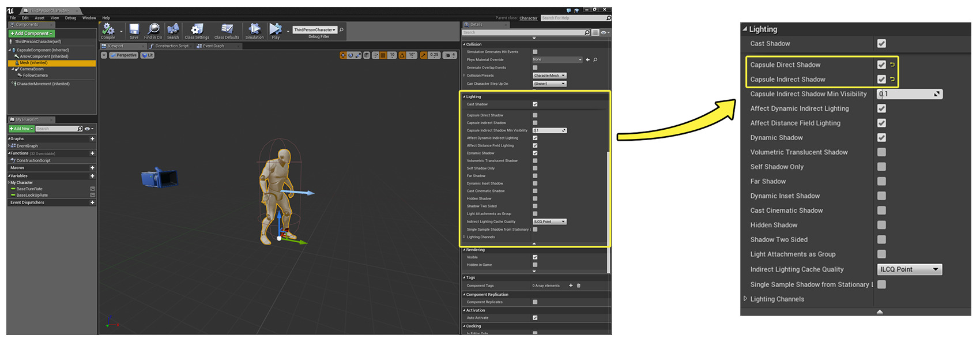The height and width of the screenshot is (342, 980).
Task: Toggle the rotate gizmo mode in viewport
Action: 350,55
